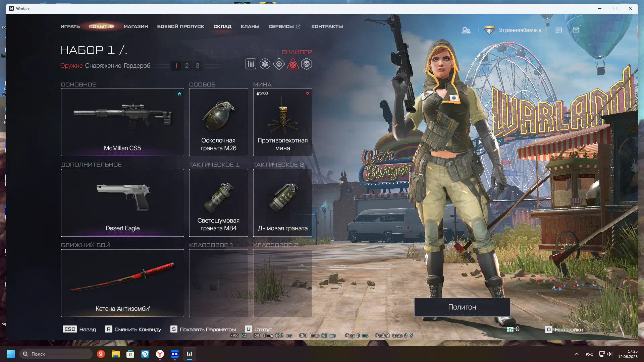The image size is (644, 362).
Task: Open the СЕРВИСЫ external link
Action: click(284, 26)
